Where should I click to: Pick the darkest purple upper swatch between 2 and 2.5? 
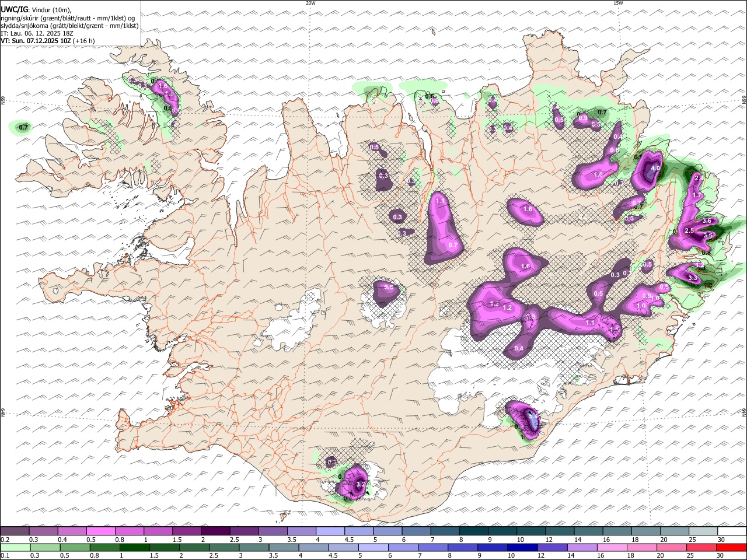215,531
